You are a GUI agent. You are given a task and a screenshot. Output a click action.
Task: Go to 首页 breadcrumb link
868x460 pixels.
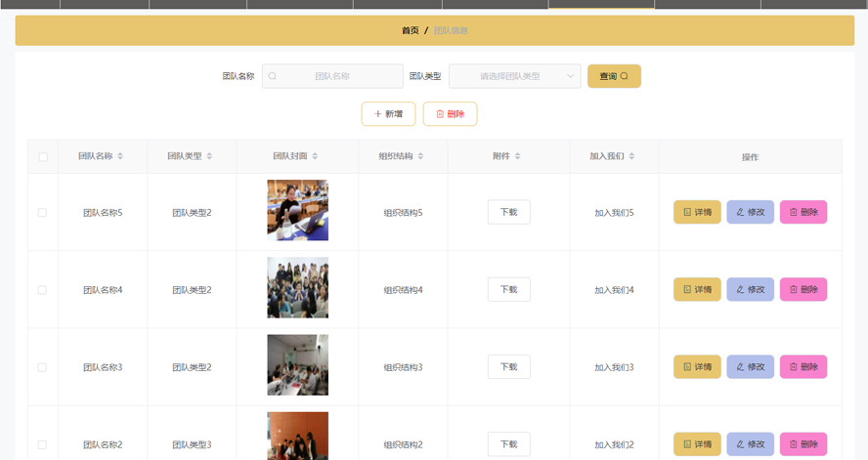pos(411,30)
